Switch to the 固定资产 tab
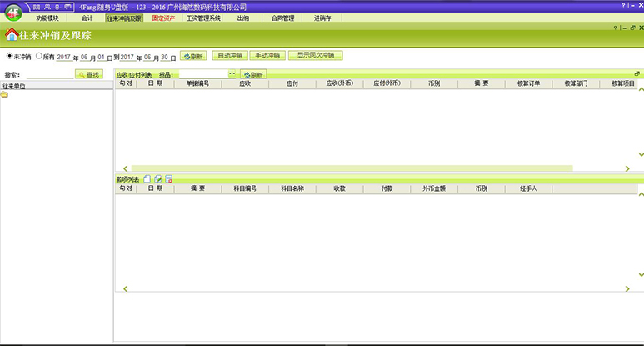The image size is (644, 346). click(163, 18)
